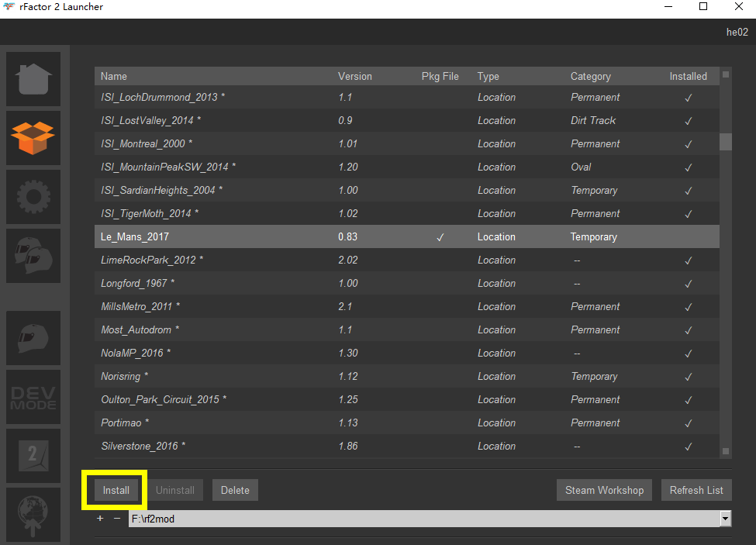Click Permanent category in Most_Autodrom row
756x545 pixels.
point(595,329)
